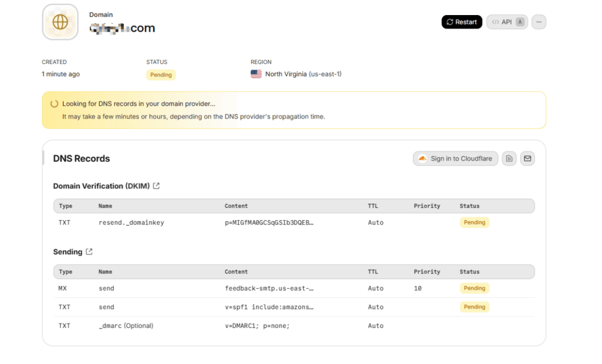Click the Restart button
The height and width of the screenshot is (364, 602).
click(x=462, y=22)
